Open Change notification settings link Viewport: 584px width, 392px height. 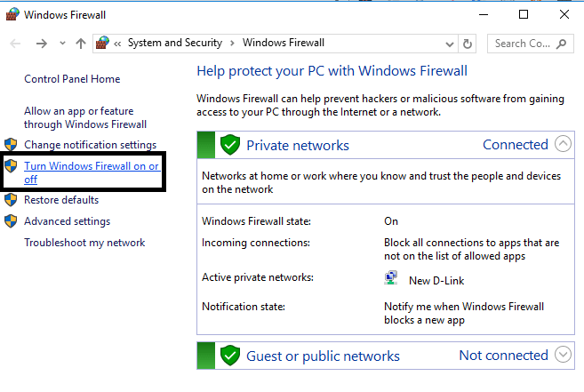(90, 145)
